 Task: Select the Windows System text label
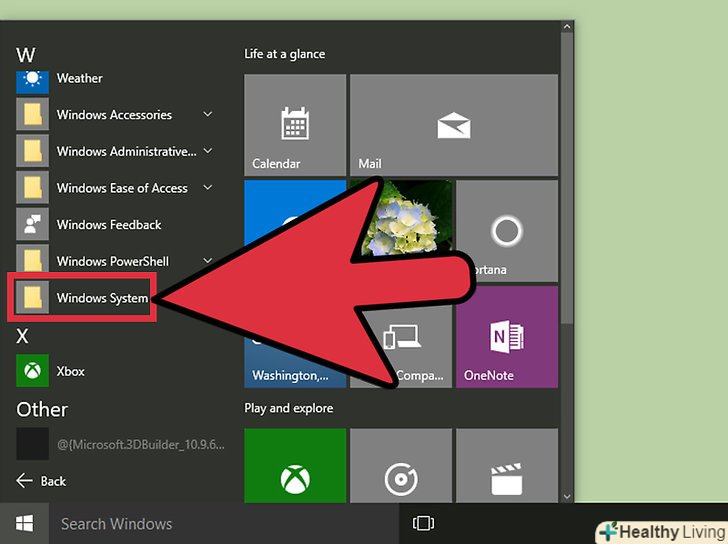point(103,298)
